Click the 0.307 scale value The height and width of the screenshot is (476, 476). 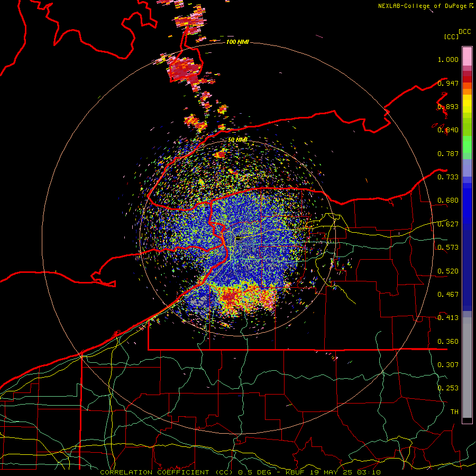pos(448,365)
